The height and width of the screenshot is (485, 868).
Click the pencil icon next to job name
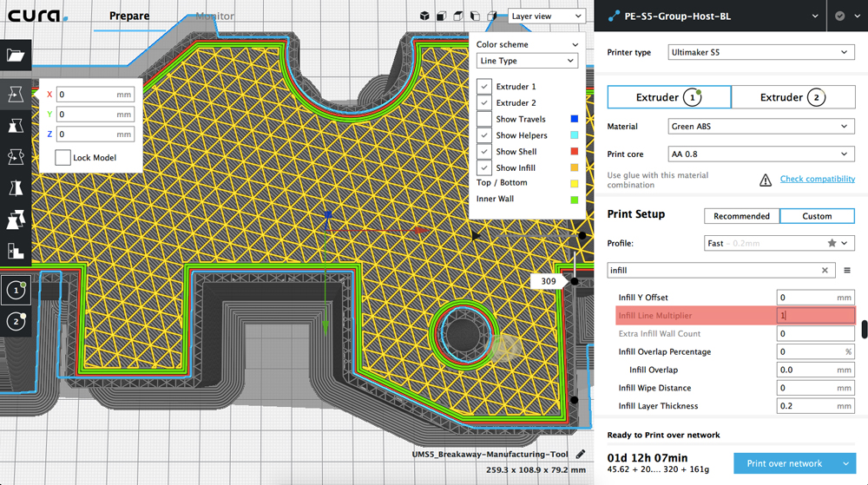[580, 454]
